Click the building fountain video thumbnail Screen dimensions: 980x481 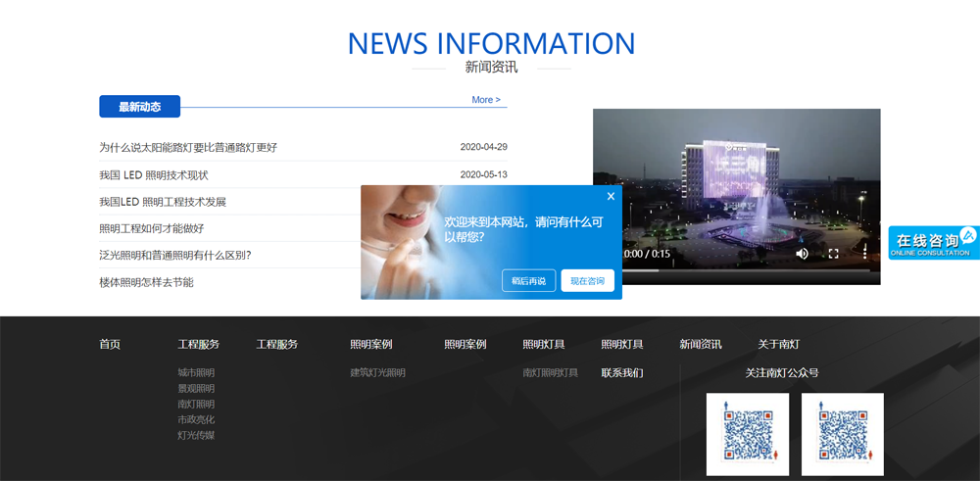[736, 176]
